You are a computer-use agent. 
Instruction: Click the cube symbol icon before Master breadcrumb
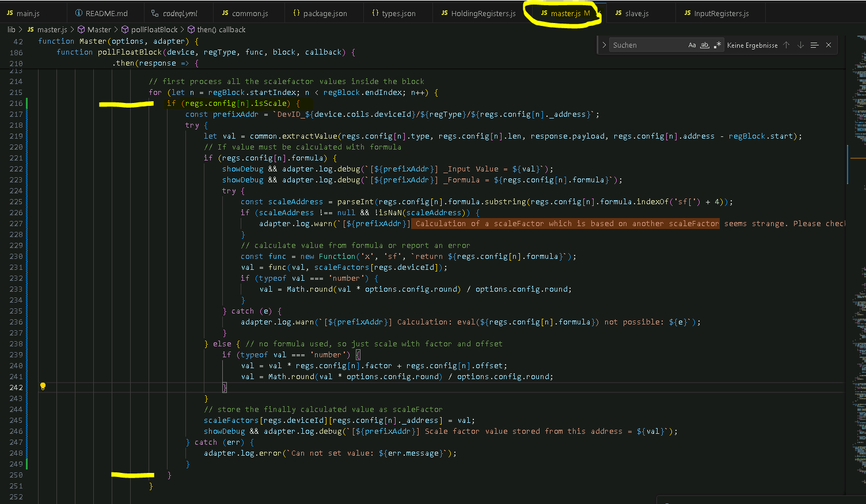pos(81,29)
